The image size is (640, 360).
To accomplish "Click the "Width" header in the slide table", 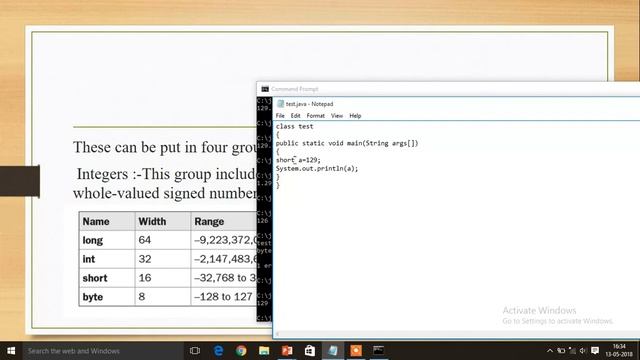I will click(x=162, y=221).
